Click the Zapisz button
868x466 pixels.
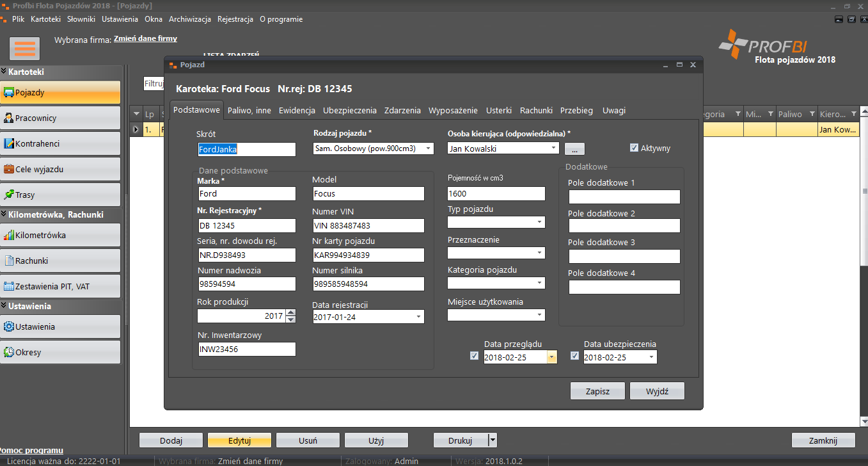597,391
